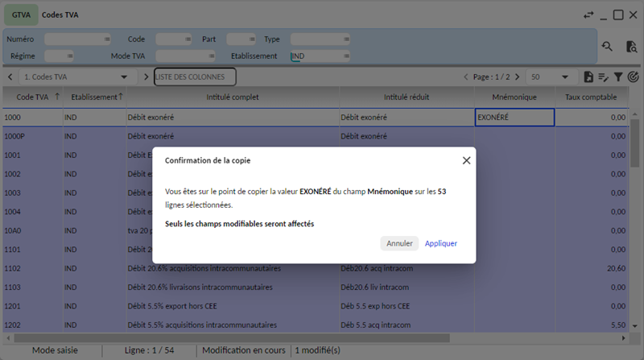This screenshot has width=644, height=360.
Task: Click the reset search magnifier icon
Action: coord(607,48)
